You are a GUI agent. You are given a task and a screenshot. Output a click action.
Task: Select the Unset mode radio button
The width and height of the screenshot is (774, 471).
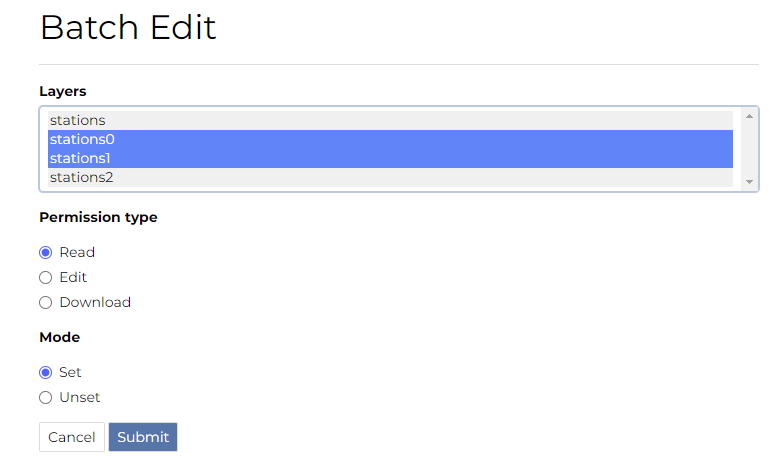pos(45,397)
